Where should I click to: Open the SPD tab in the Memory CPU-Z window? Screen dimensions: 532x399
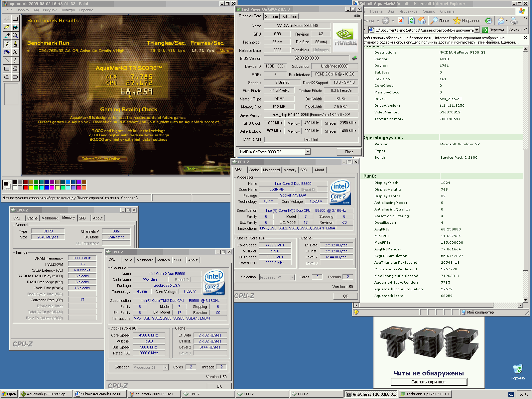point(82,218)
